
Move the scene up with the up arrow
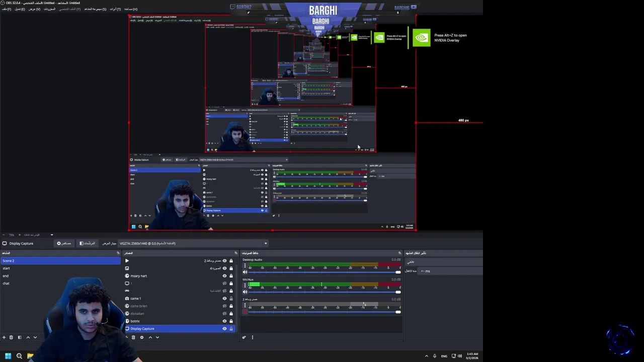[28, 337]
